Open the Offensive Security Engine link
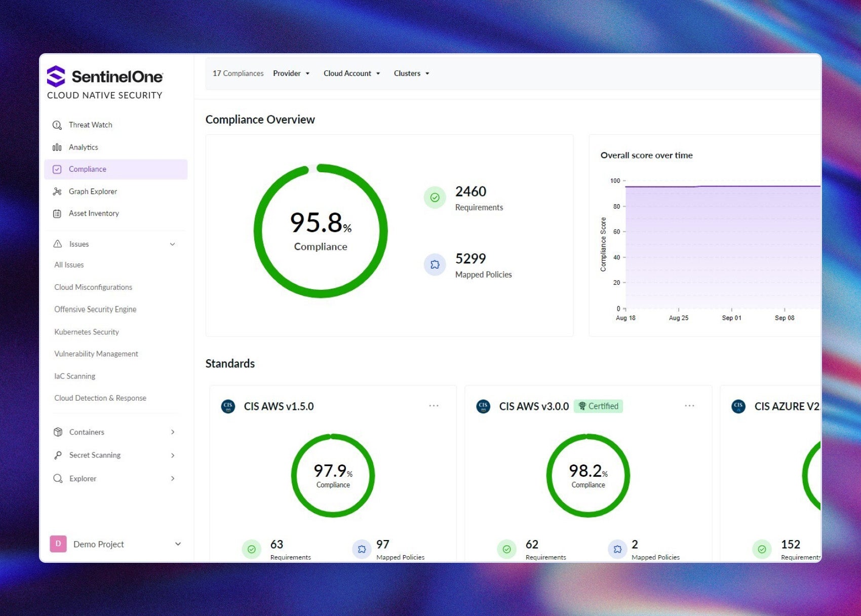The height and width of the screenshot is (616, 861). [95, 310]
